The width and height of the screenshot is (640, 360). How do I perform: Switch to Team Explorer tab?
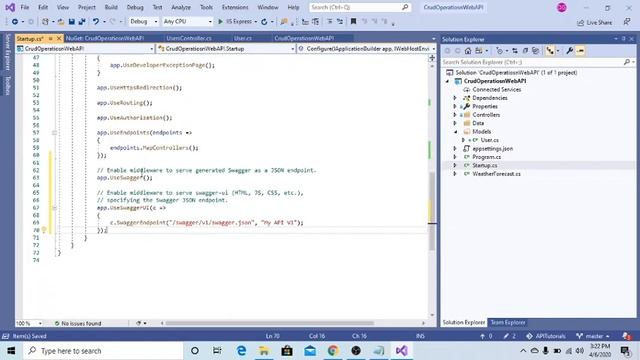point(508,322)
